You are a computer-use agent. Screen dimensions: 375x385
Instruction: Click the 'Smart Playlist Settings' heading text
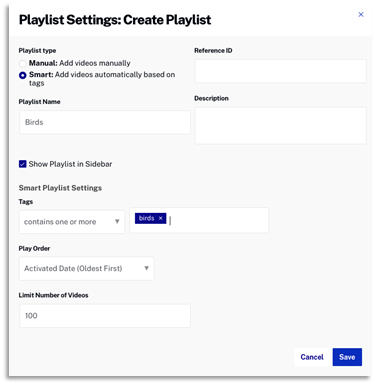click(60, 188)
